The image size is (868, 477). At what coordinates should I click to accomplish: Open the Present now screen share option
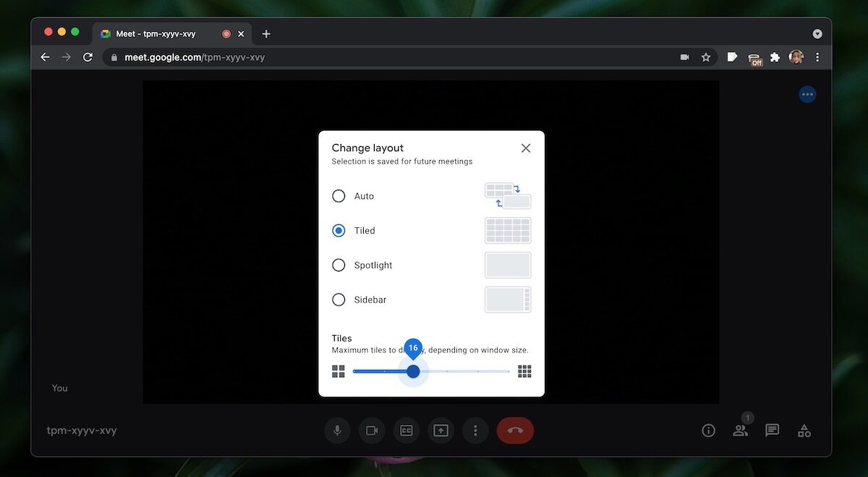pyautogui.click(x=441, y=430)
